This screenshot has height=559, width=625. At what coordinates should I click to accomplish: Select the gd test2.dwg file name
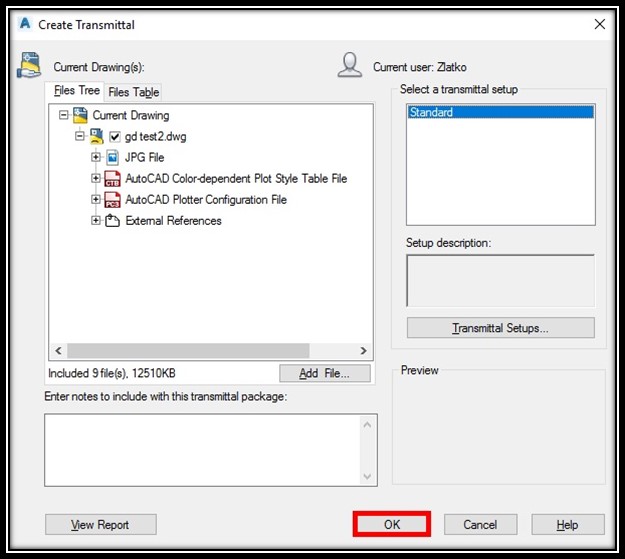click(x=155, y=136)
